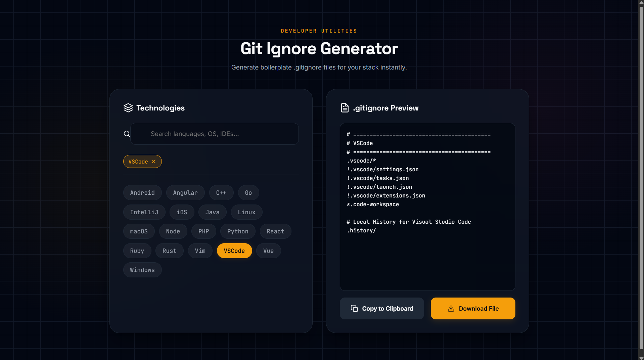Click the "Generate boilerplate .gitignore files" subtitle
This screenshot has height=360, width=644.
coord(319,67)
